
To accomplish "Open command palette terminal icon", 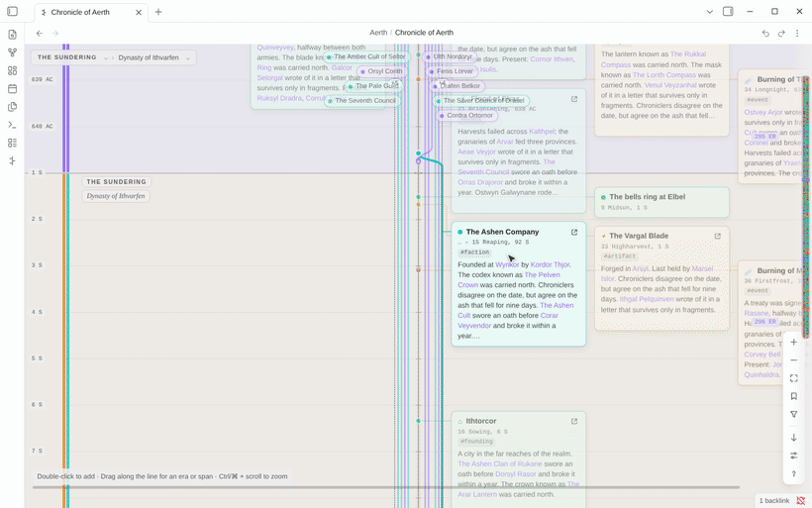I will [13, 125].
